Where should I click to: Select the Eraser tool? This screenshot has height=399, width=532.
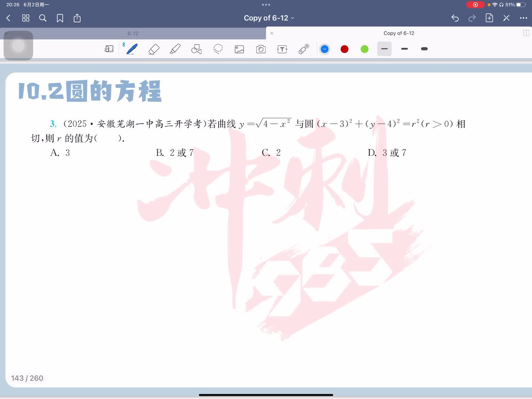[x=154, y=49]
